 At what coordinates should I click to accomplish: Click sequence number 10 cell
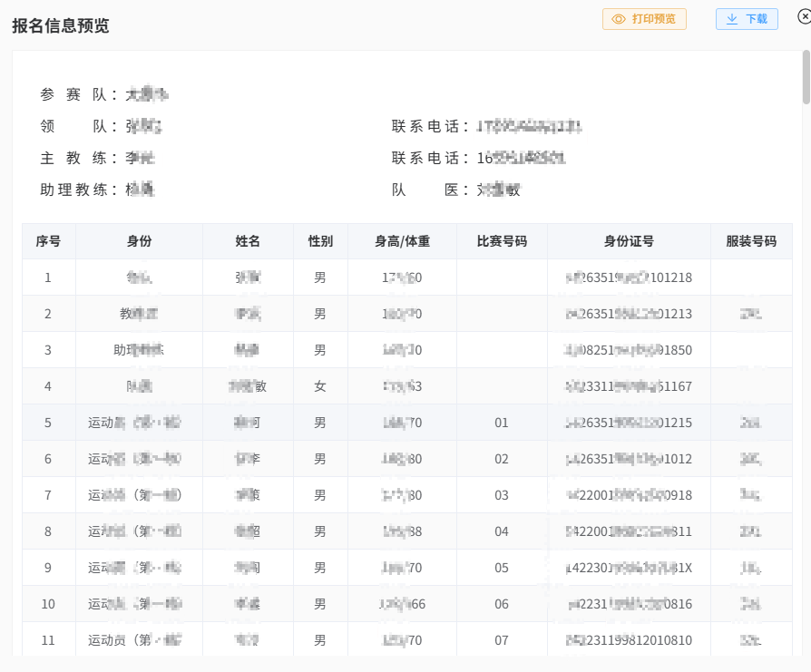pos(48,604)
